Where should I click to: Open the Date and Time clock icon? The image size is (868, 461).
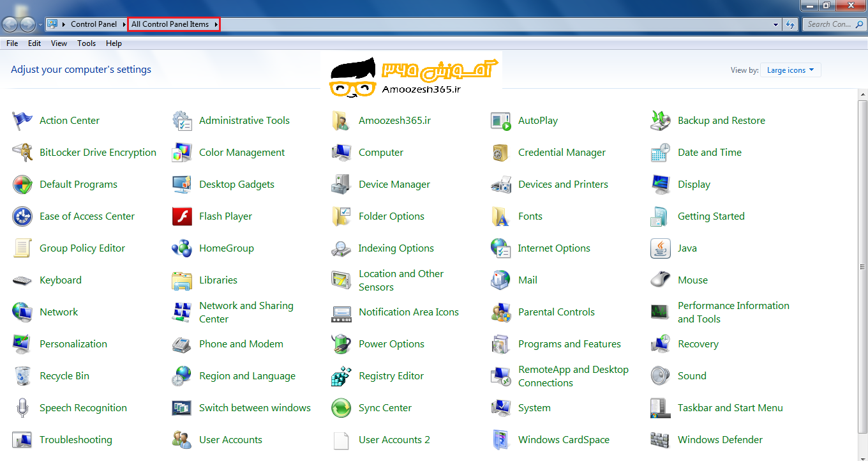click(661, 153)
